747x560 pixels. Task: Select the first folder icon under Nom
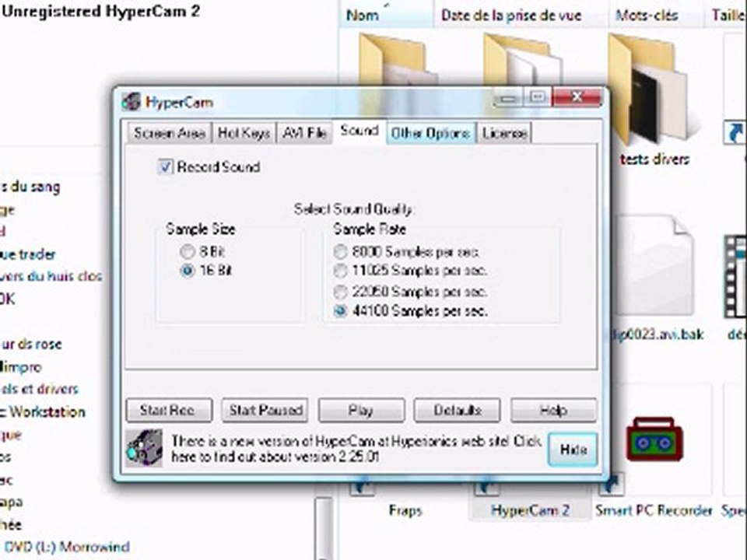tap(398, 60)
